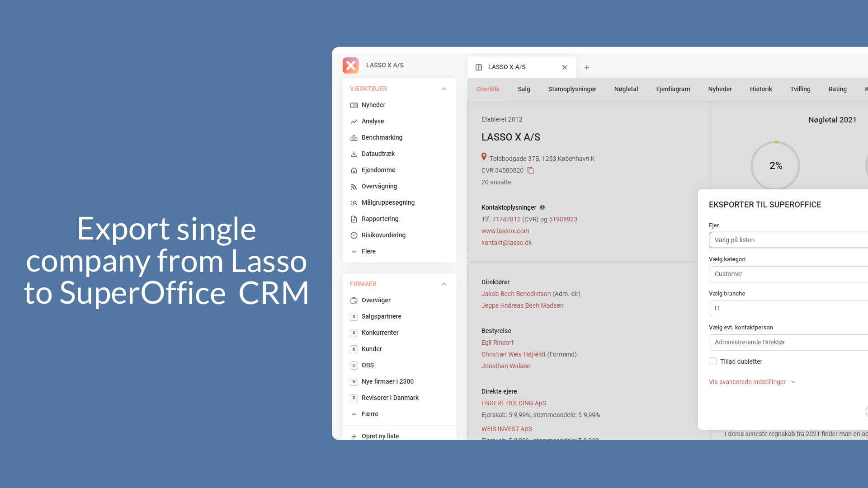Open the Analyse chart icon
The image size is (868, 488).
coord(354,122)
